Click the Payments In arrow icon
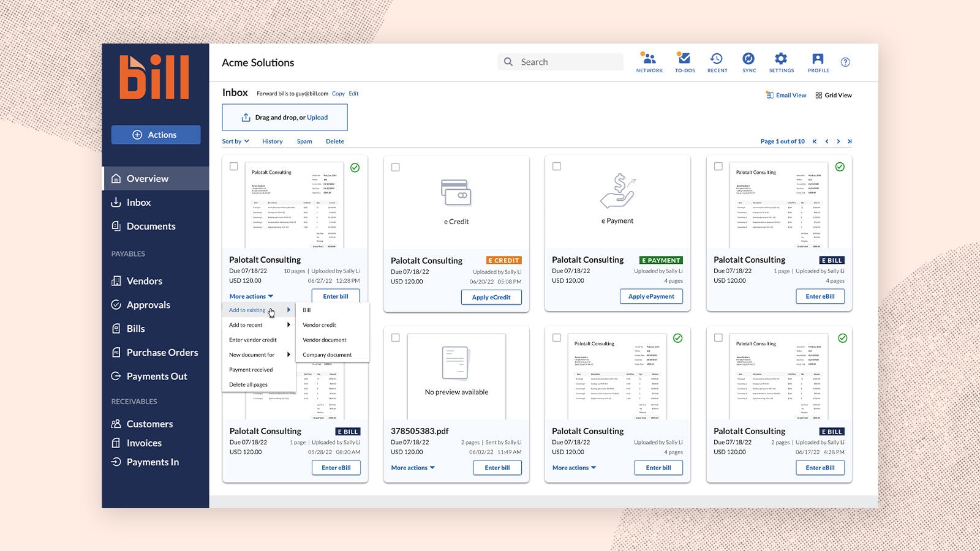The height and width of the screenshot is (551, 980). [116, 462]
